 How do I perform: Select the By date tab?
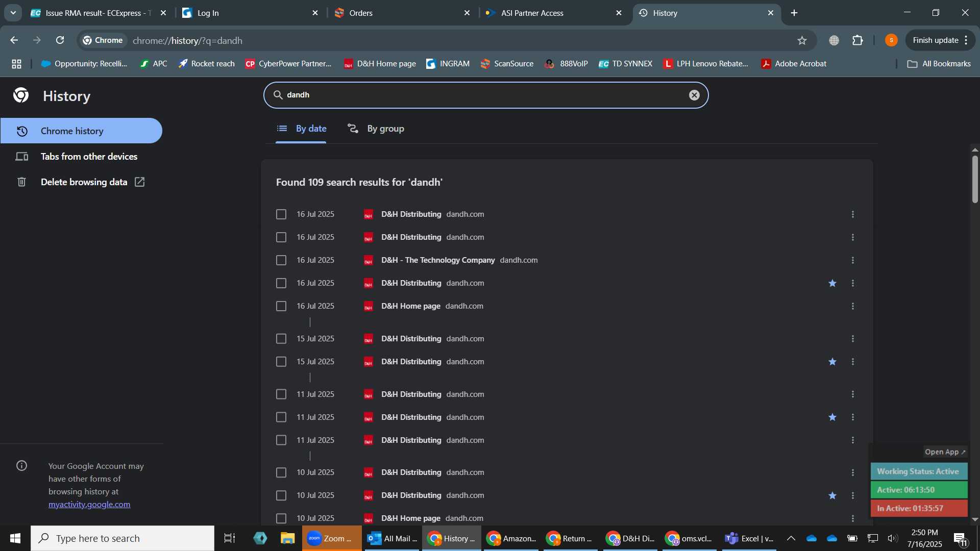coord(301,129)
